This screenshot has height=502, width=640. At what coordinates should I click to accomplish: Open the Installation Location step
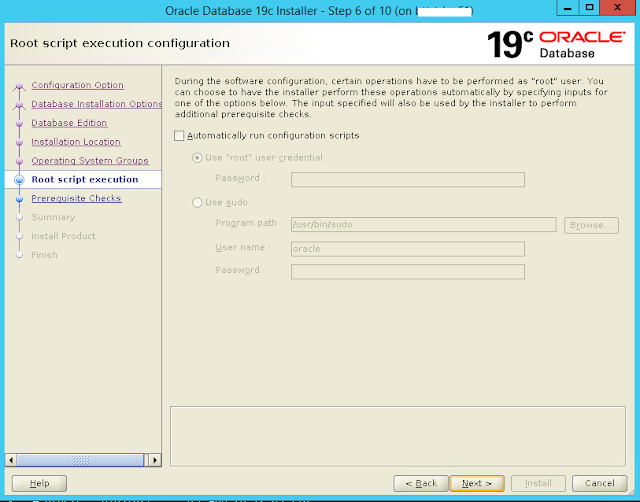click(x=76, y=142)
